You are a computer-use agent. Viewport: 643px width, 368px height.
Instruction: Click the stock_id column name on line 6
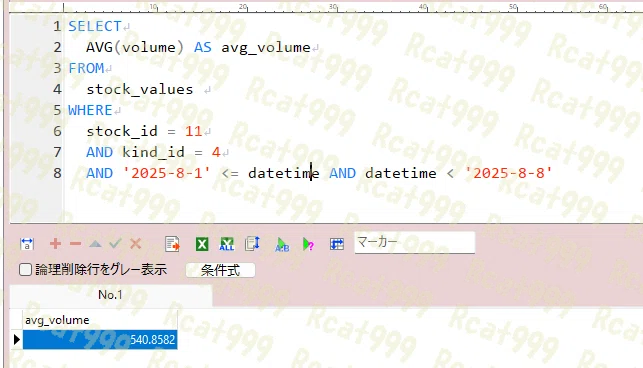click(122, 131)
